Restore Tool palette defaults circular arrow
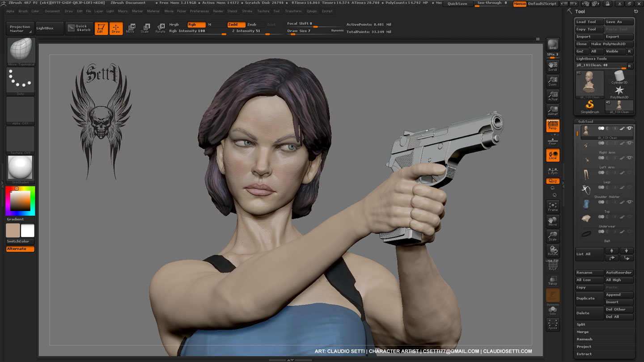 tap(636, 11)
